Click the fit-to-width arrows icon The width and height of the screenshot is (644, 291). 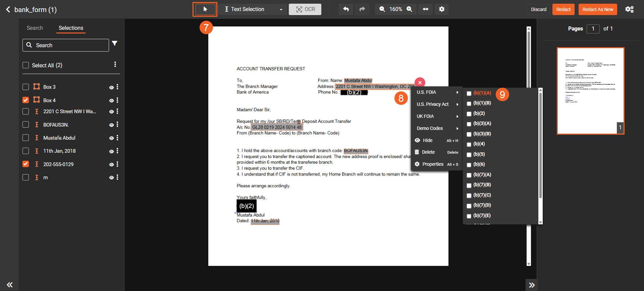point(425,9)
